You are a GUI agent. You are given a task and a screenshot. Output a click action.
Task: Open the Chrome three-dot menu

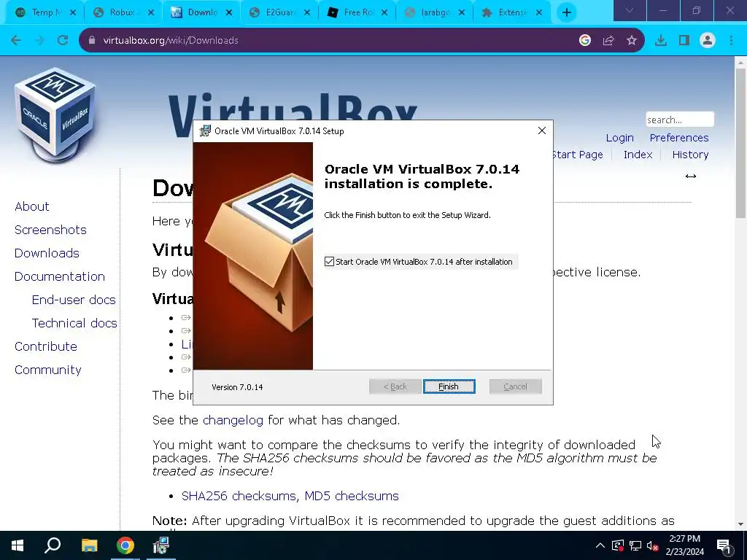tap(731, 41)
